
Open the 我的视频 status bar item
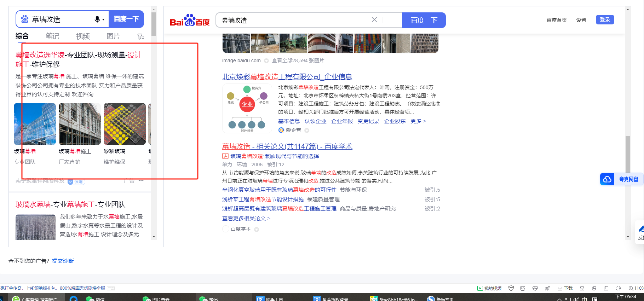coord(490,288)
